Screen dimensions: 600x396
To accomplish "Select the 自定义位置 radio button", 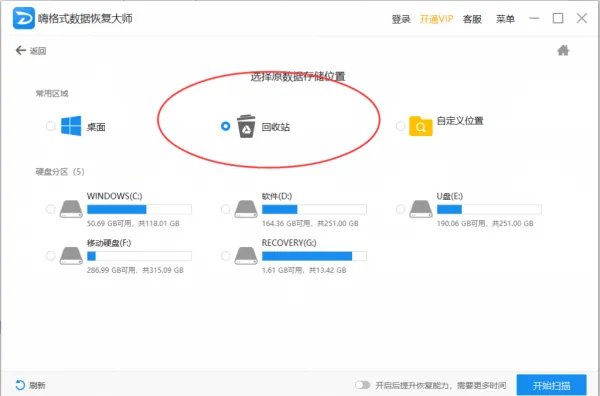I will [400, 126].
